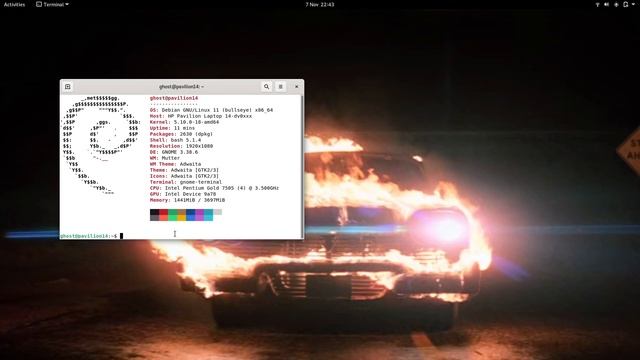Click the volume icon in the top bar
Viewport: 640px width, 360px height.
point(607,4)
